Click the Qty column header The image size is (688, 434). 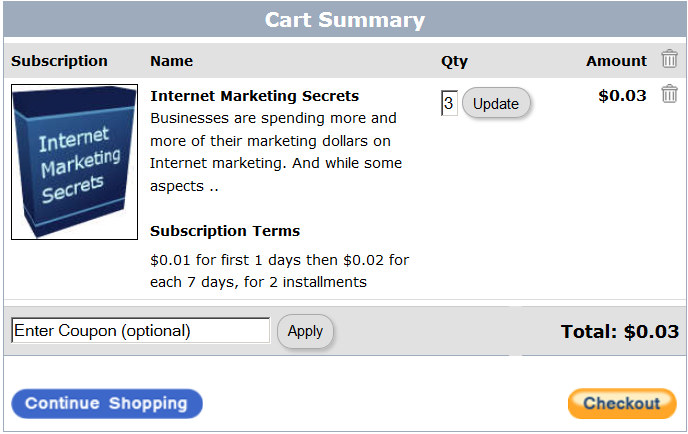click(454, 61)
